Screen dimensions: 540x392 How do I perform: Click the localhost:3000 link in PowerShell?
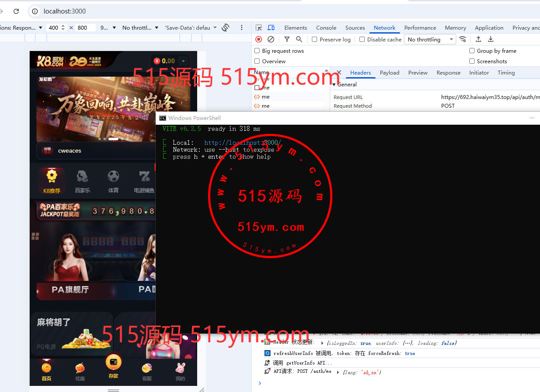click(242, 143)
